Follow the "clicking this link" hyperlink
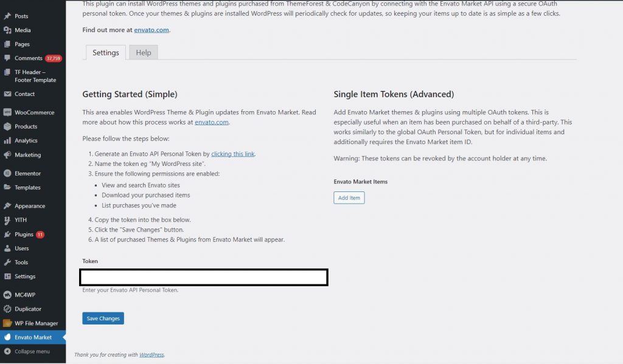The width and height of the screenshot is (623, 364). pos(233,154)
